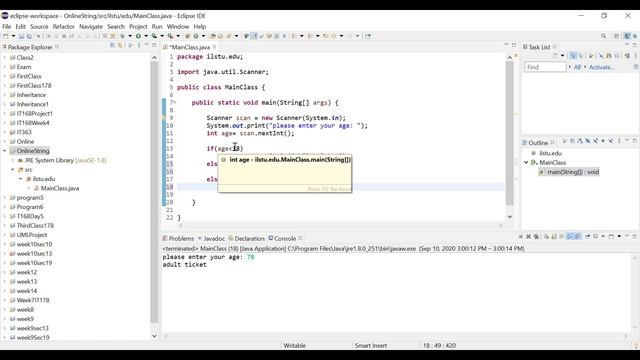Select the UMLProject project
This screenshot has width=640, height=360.
coord(31,235)
